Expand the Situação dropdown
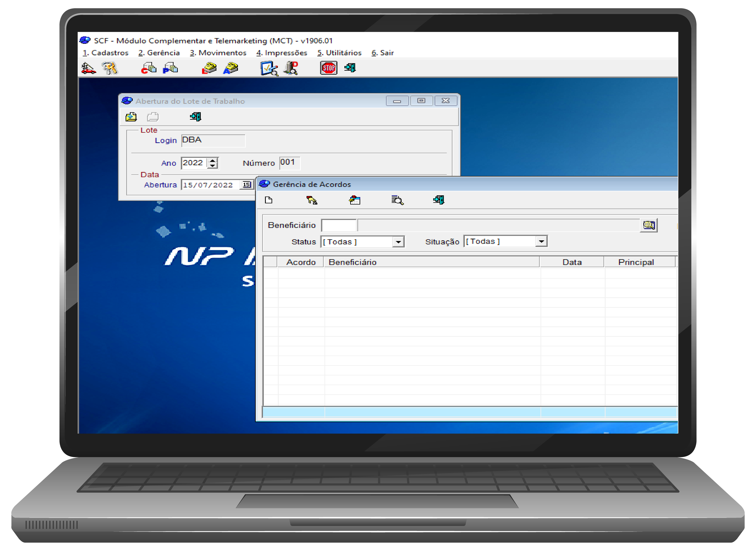The height and width of the screenshot is (551, 756). click(541, 241)
